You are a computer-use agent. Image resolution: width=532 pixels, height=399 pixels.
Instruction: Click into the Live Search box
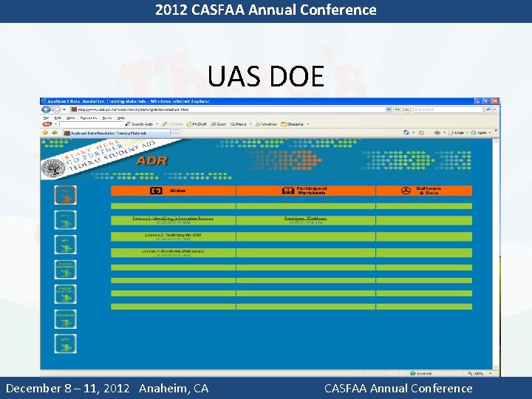click(448, 109)
